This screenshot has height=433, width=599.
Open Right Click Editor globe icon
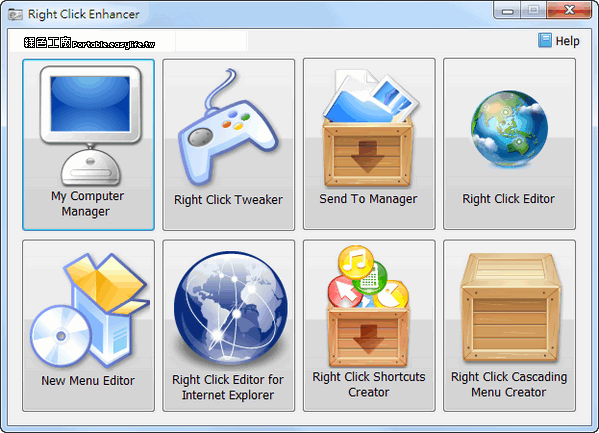(509, 144)
